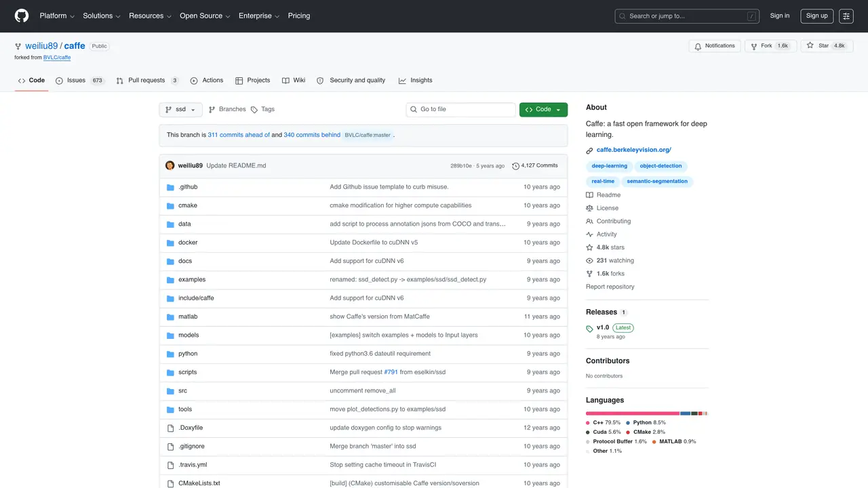Click the repository icon beside weiliu89

point(18,46)
